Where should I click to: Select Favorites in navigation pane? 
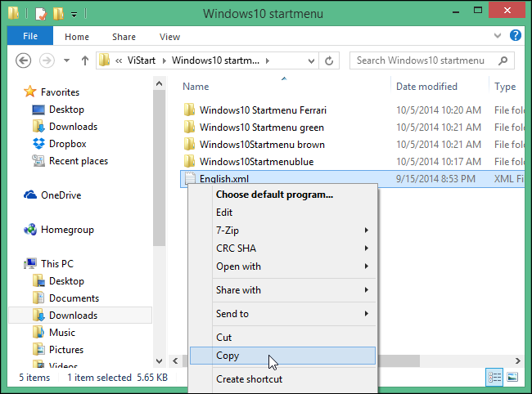(x=60, y=92)
